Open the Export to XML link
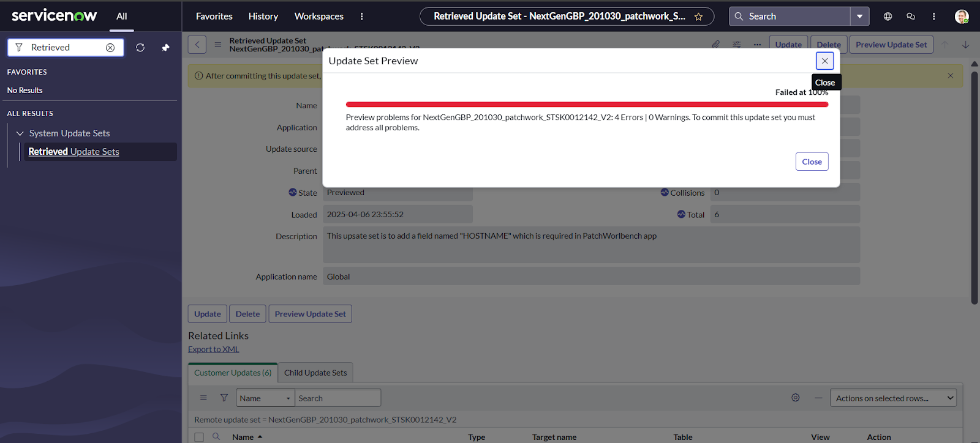Image resolution: width=980 pixels, height=443 pixels. [x=214, y=349]
